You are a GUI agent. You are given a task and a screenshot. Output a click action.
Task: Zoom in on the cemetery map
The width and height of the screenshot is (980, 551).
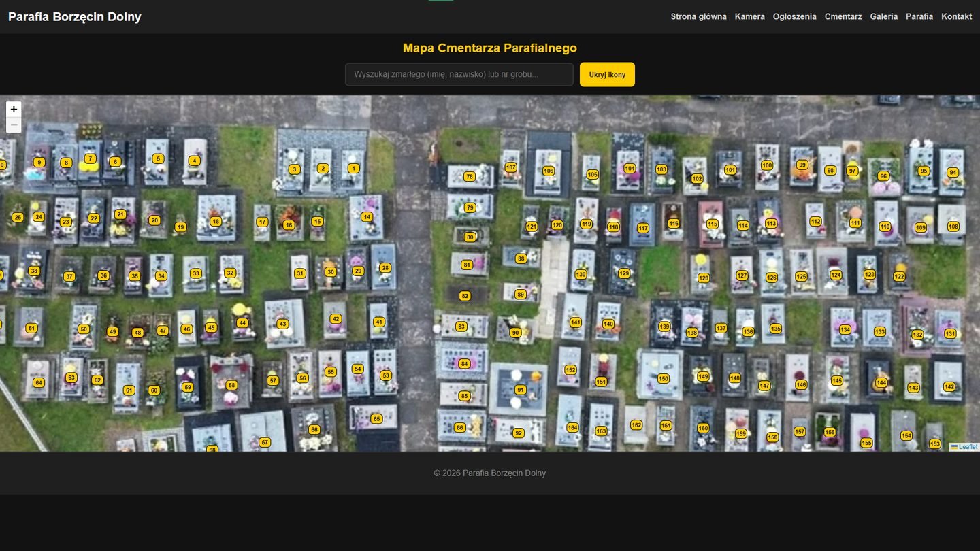pyautogui.click(x=14, y=109)
